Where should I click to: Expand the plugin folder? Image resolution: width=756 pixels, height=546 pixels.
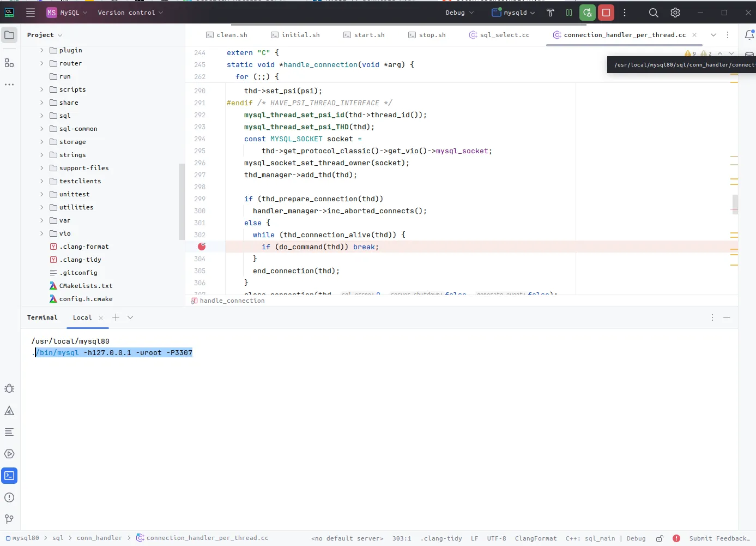pyautogui.click(x=41, y=50)
